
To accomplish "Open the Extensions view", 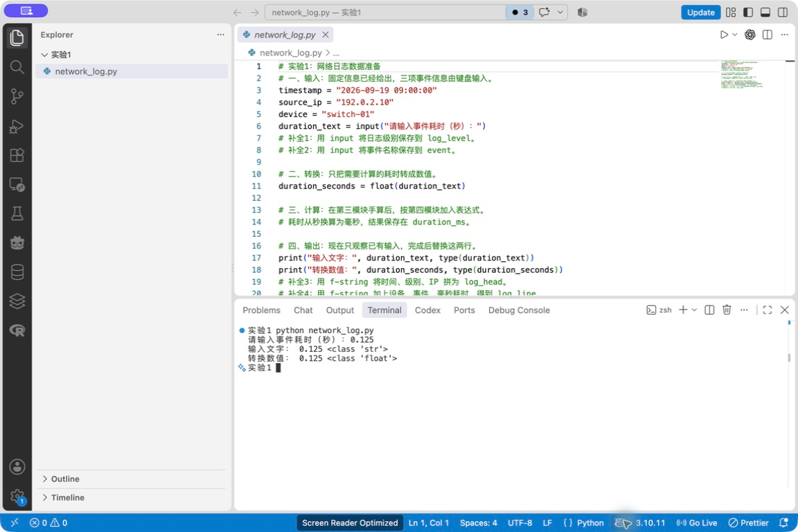I will tap(17, 154).
